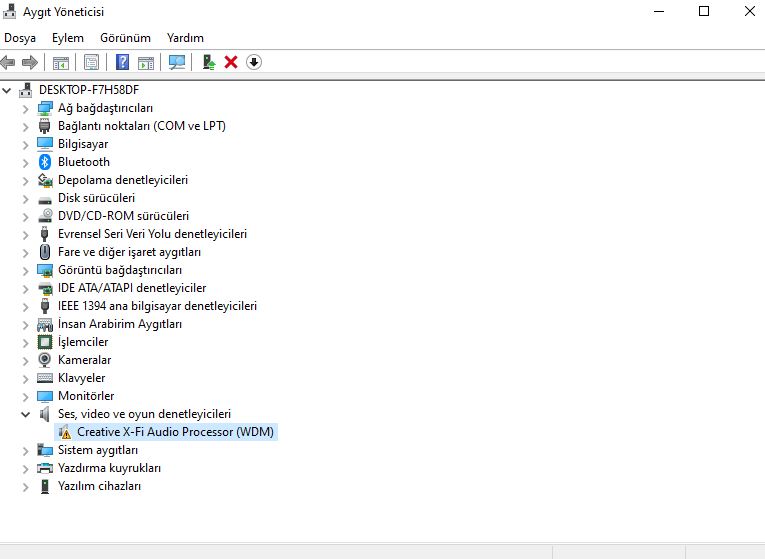This screenshot has width=765, height=559.
Task: Click the Disk sürücüleri drive icon
Action: [45, 200]
